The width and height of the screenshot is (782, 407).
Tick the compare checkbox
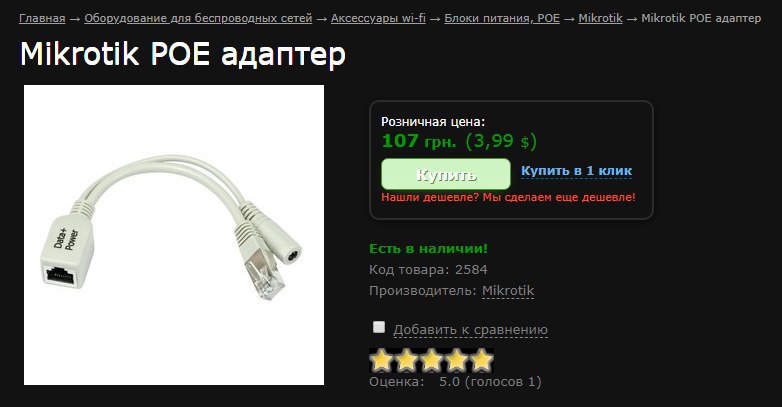(379, 327)
